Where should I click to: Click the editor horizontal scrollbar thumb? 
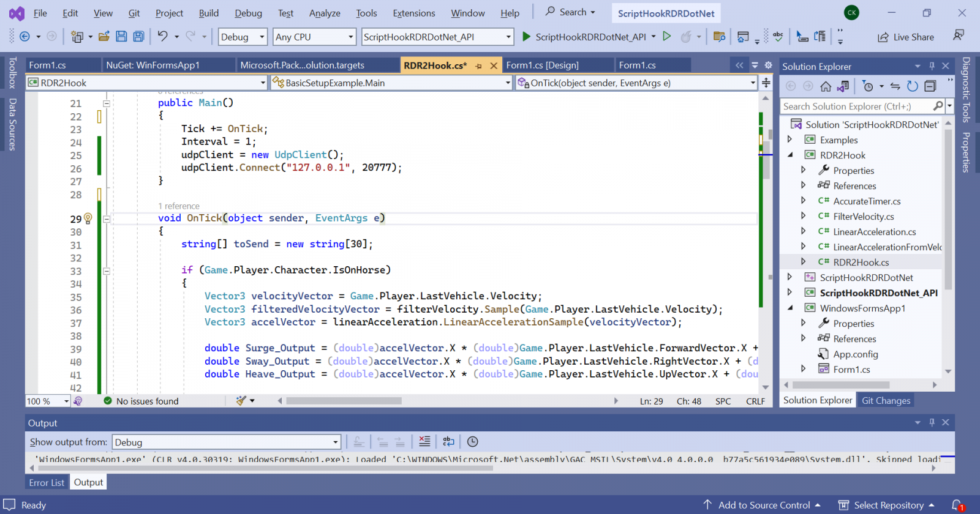coord(344,401)
